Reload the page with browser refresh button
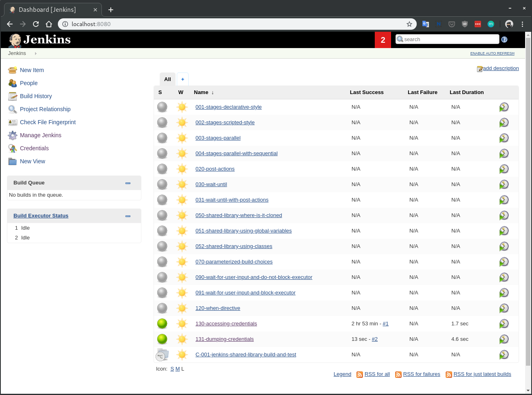The height and width of the screenshot is (395, 532). 36,24
